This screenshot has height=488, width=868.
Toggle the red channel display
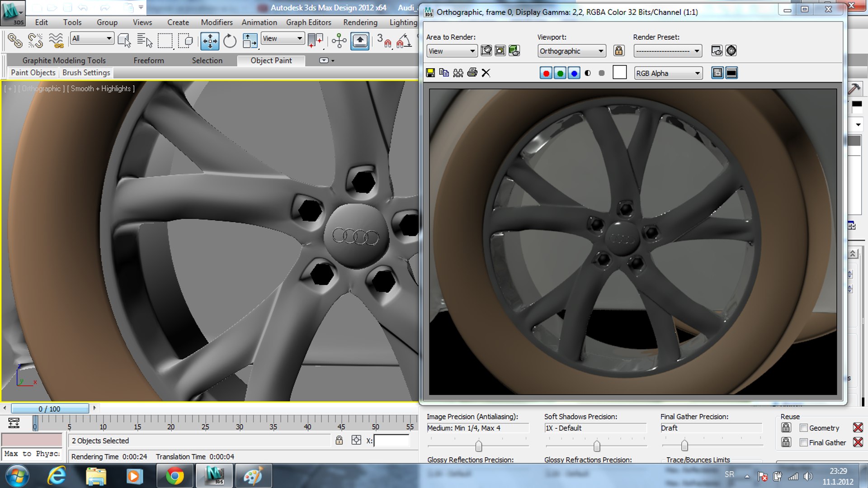546,73
